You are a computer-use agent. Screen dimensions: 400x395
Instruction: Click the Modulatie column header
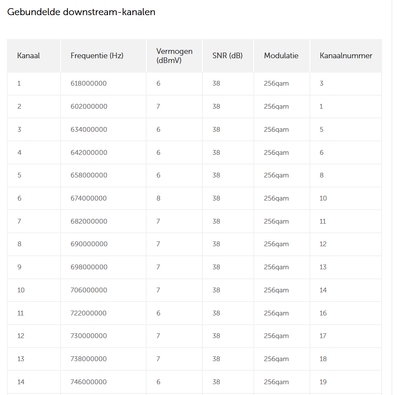coord(281,56)
